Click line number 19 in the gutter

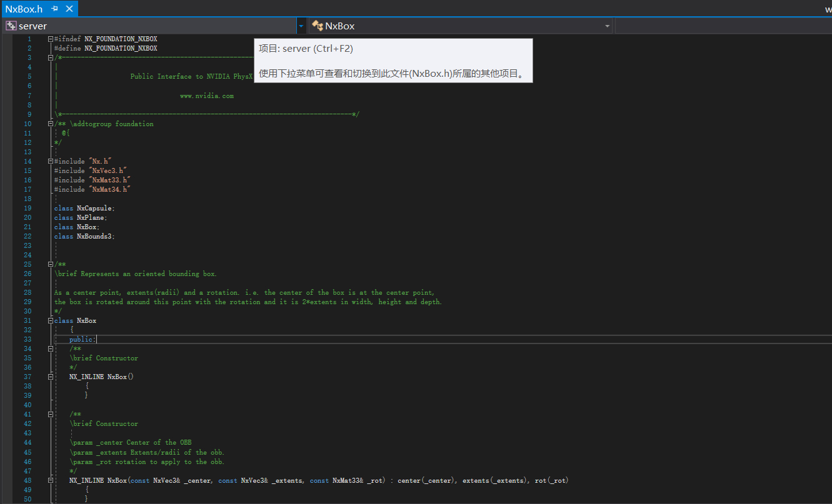28,208
